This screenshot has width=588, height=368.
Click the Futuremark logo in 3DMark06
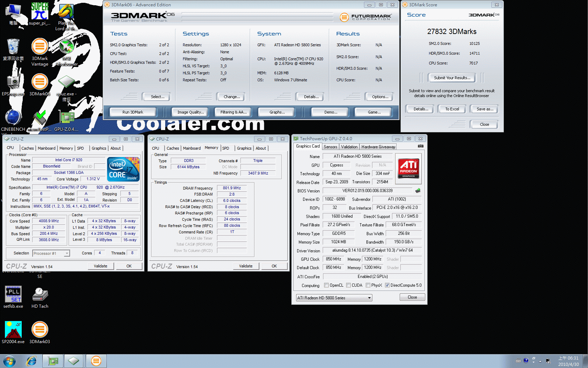coord(365,17)
